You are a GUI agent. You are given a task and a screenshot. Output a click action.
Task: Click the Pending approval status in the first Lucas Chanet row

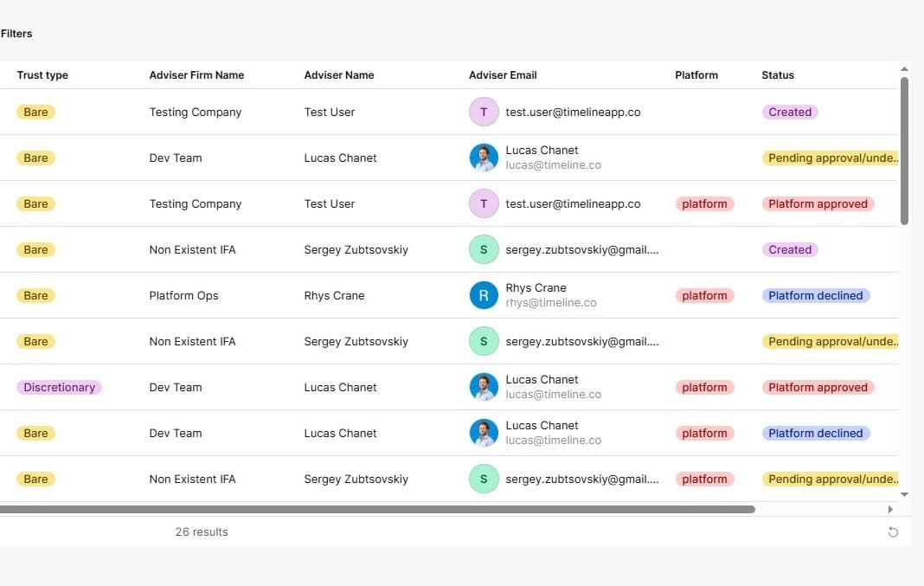click(x=831, y=158)
